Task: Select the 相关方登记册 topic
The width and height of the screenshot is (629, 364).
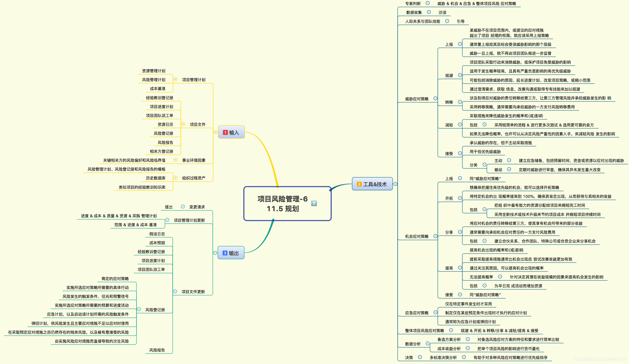Action: coord(161,151)
